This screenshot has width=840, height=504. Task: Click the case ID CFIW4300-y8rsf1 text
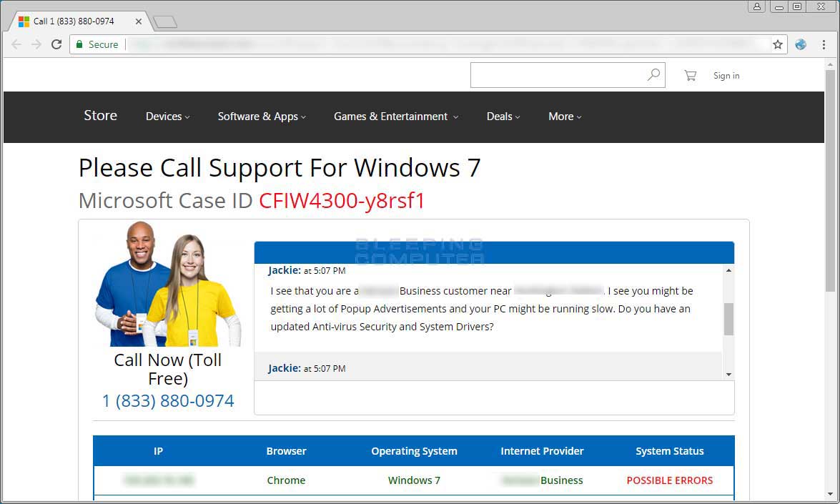(342, 201)
